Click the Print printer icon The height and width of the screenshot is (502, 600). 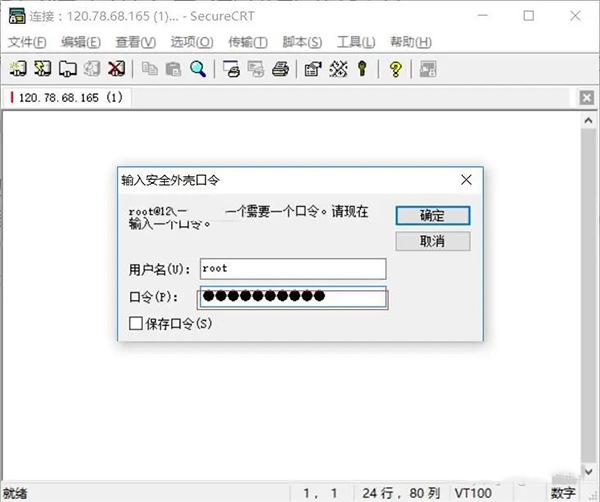point(280,69)
